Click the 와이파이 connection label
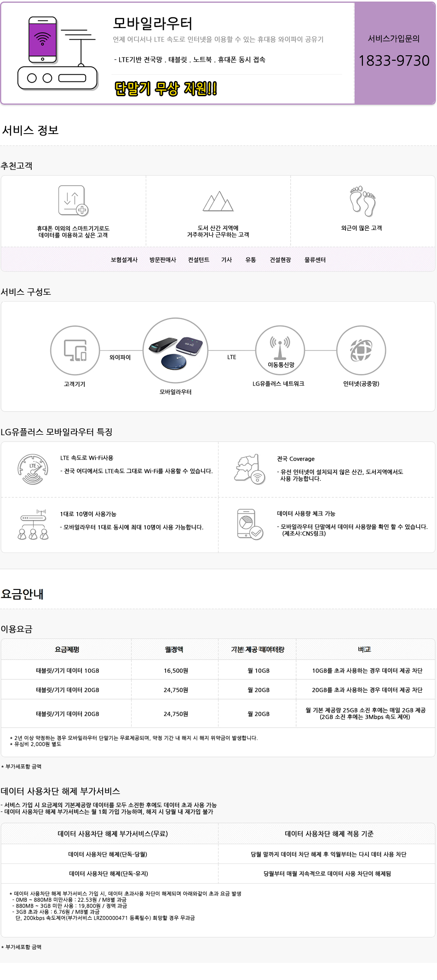The height and width of the screenshot is (980, 437). point(120,357)
